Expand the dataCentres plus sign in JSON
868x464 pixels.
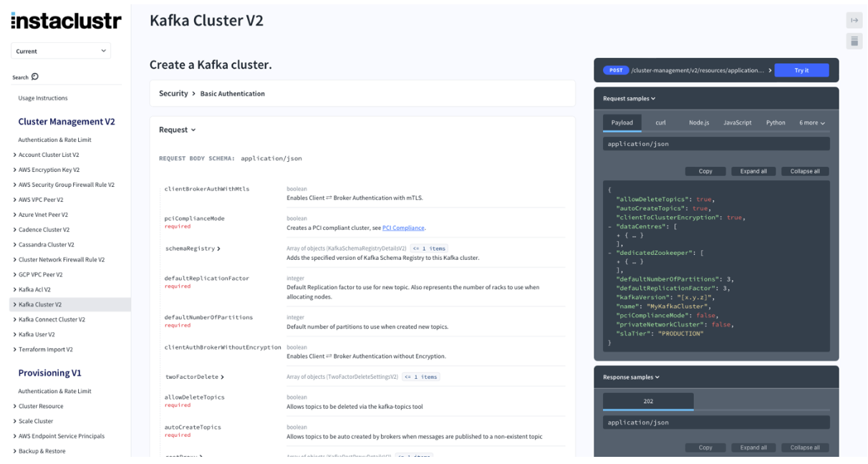tap(618, 235)
